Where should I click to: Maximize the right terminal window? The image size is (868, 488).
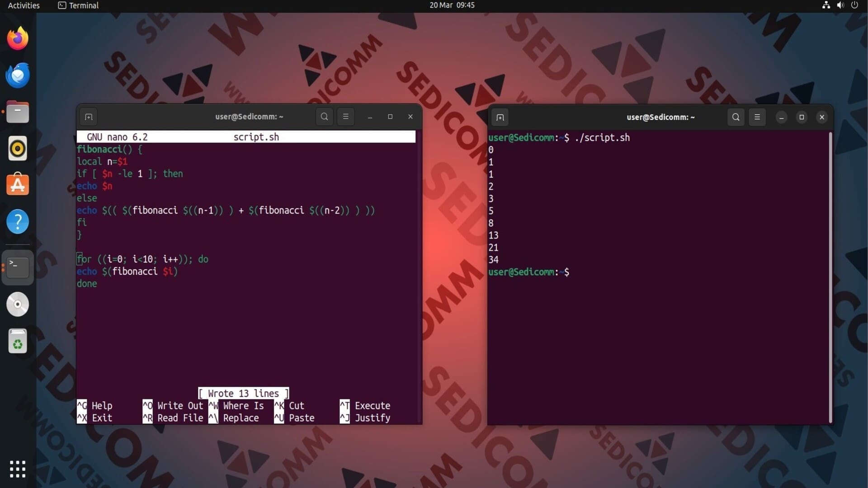tap(802, 117)
